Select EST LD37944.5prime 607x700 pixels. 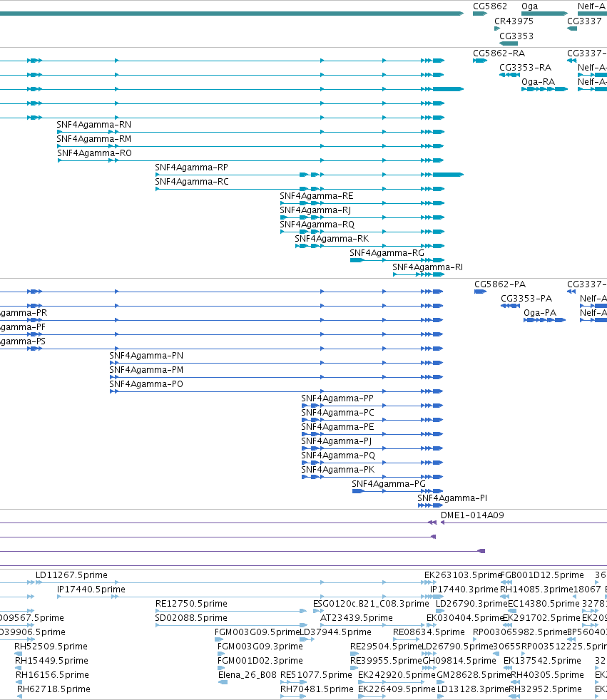pos(335,632)
